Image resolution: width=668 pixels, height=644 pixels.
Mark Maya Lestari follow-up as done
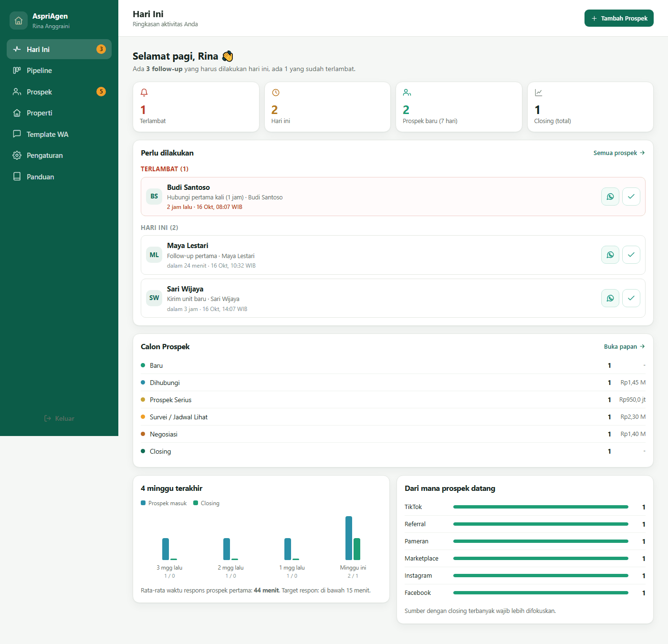pos(631,255)
